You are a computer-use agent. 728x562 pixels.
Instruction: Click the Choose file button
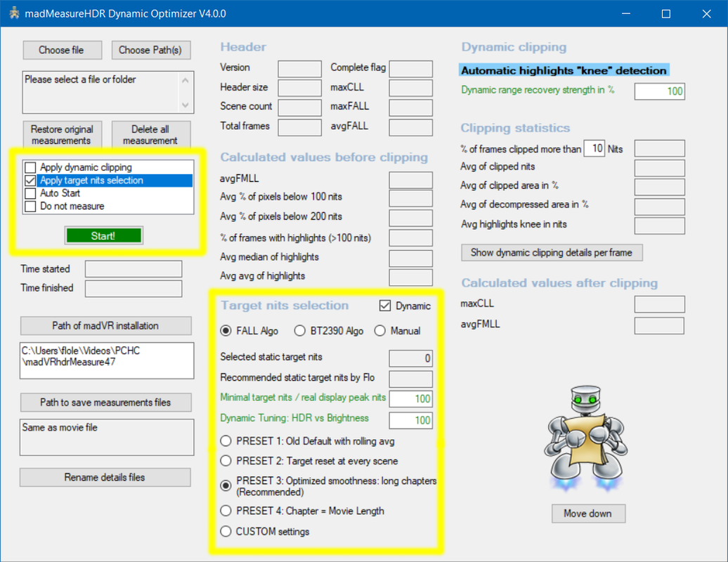pos(63,50)
